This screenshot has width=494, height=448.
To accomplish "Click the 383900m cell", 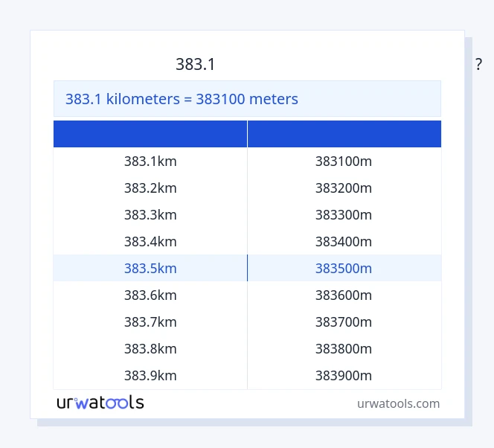I will point(344,376).
